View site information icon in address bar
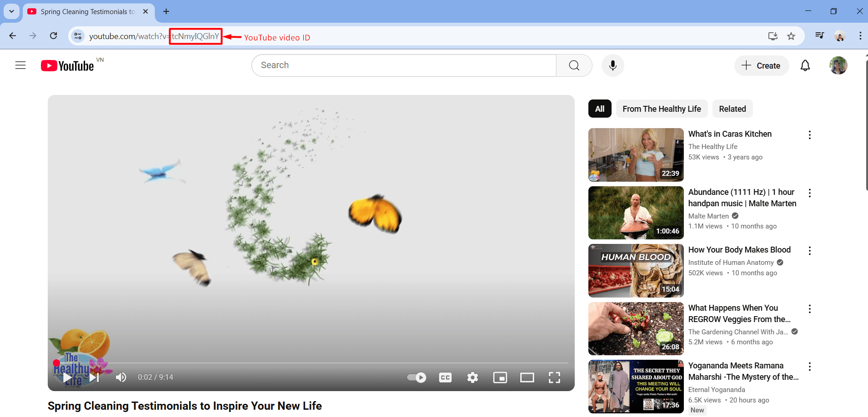 point(78,36)
